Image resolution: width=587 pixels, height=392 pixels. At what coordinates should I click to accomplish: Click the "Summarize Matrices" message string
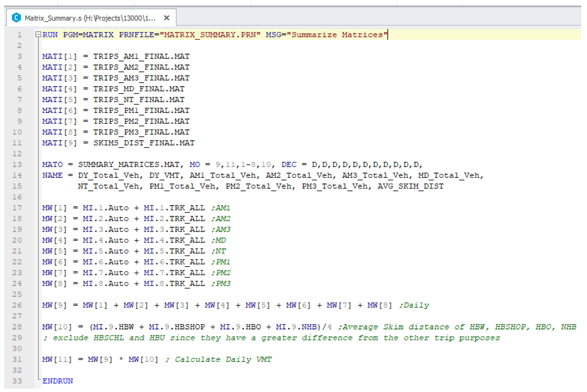pyautogui.click(x=337, y=35)
